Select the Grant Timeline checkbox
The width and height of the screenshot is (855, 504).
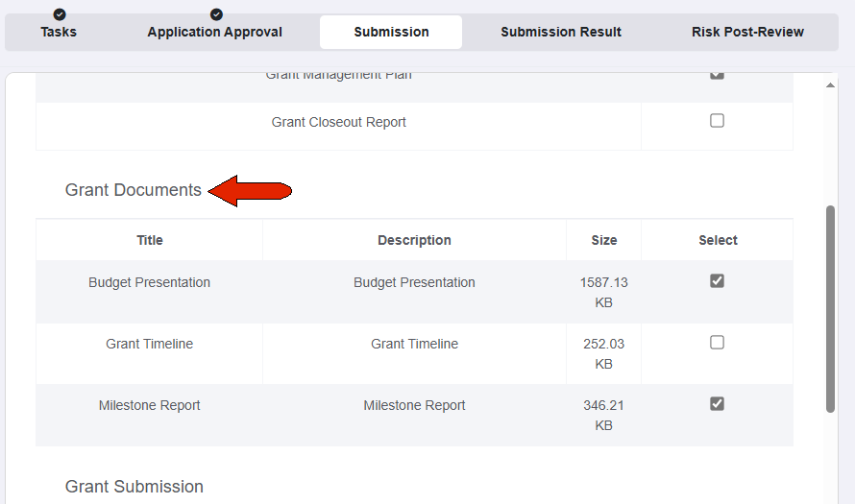coord(717,342)
